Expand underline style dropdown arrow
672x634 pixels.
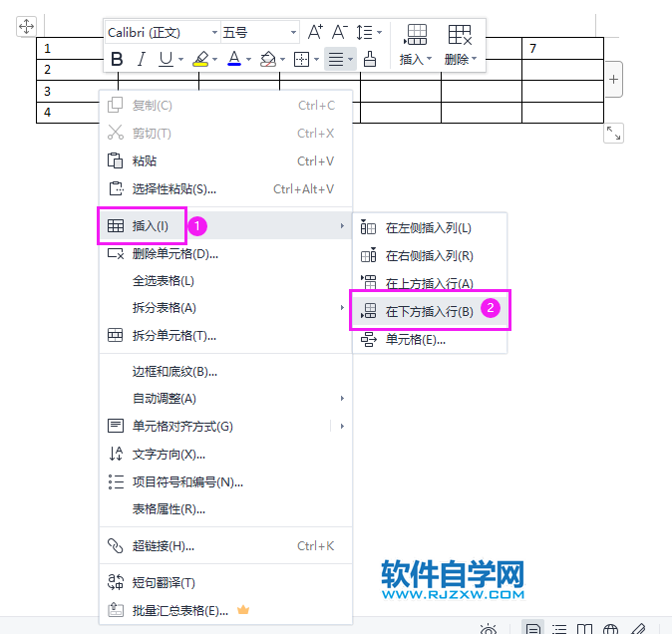180,59
